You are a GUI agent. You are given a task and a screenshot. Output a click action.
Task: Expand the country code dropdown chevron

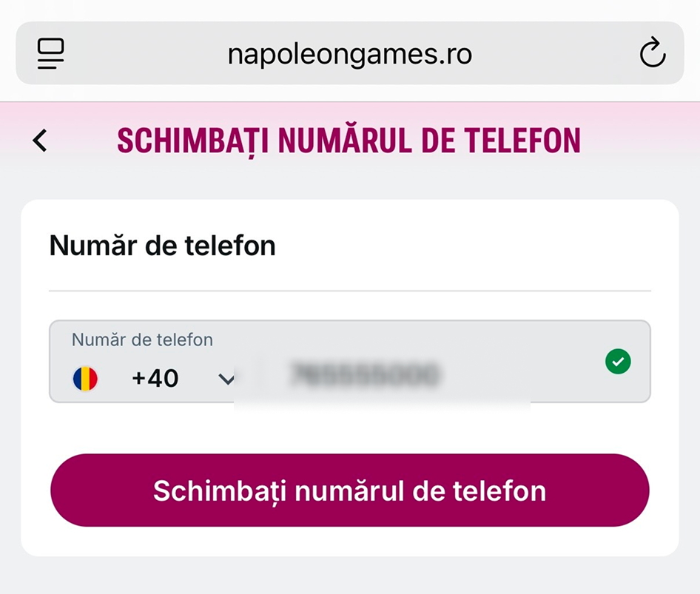pyautogui.click(x=226, y=379)
